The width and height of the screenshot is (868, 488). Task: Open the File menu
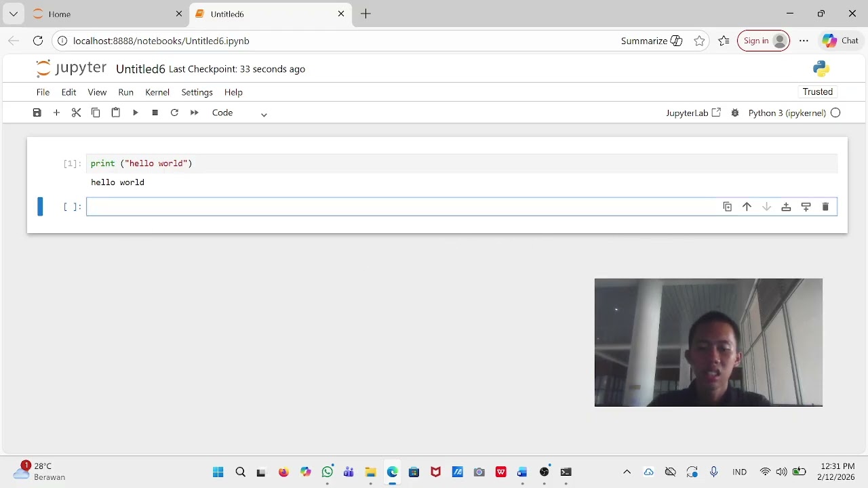pos(43,92)
